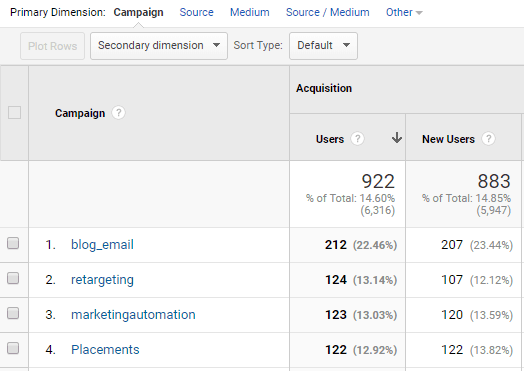The image size is (524, 371).
Task: Open the Secondary dimension dropdown
Action: (159, 46)
